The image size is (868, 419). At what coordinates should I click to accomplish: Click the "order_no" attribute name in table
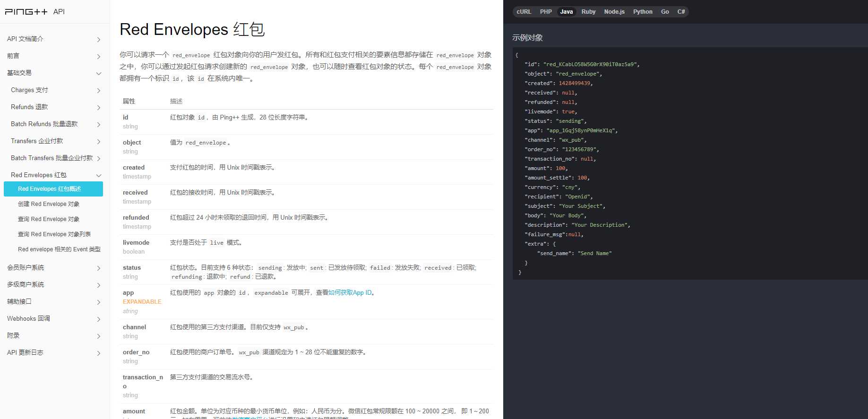pos(136,352)
